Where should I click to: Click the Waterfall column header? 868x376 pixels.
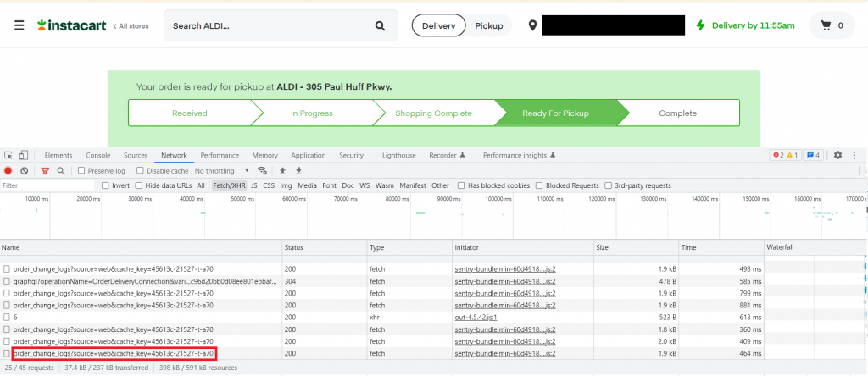click(x=816, y=248)
